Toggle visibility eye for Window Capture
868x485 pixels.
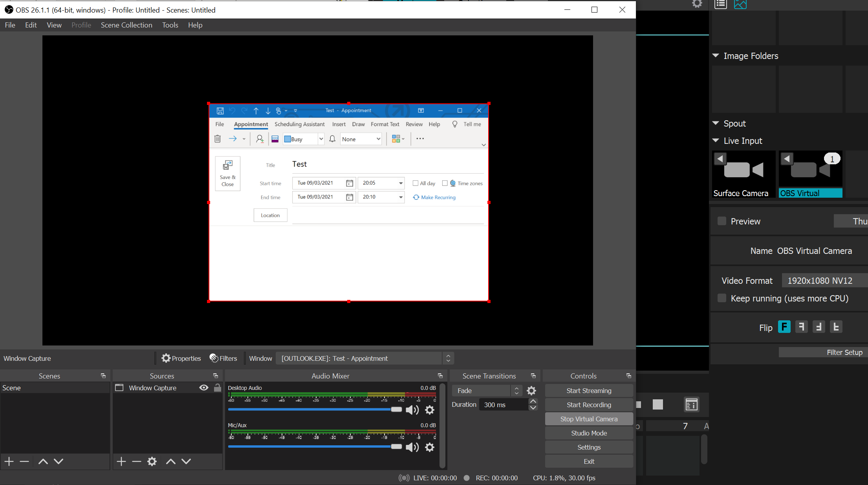[x=204, y=388]
